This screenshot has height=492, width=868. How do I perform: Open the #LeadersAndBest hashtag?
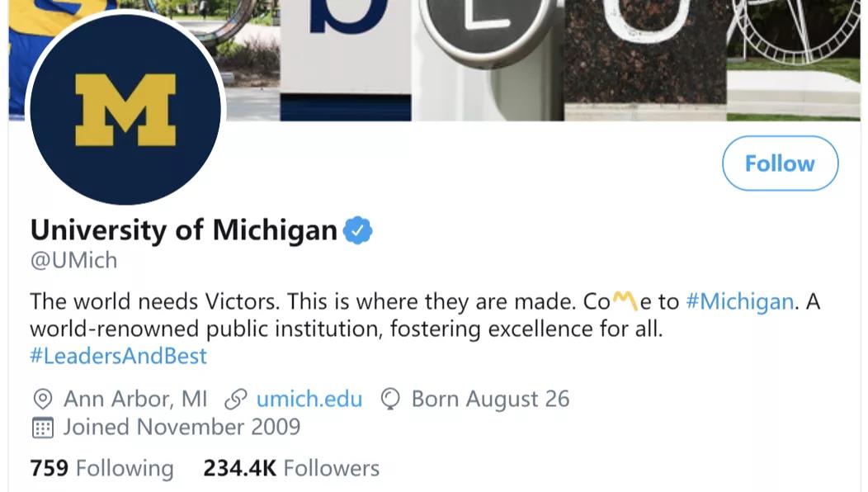pyautogui.click(x=118, y=356)
